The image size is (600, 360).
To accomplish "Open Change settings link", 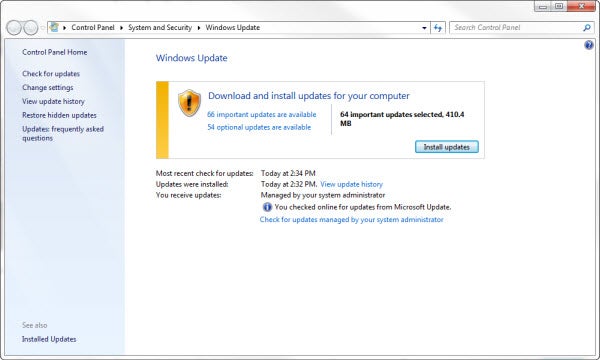I will click(x=47, y=88).
